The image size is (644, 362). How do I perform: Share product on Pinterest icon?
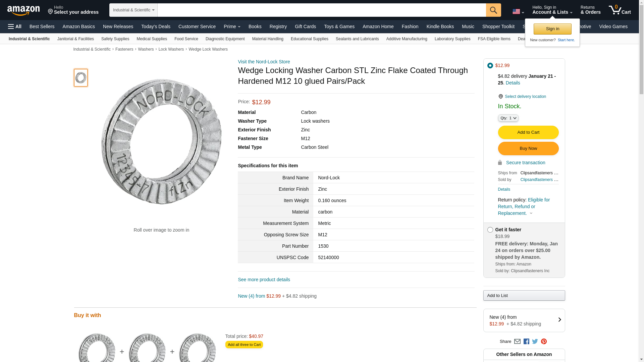[x=544, y=341]
